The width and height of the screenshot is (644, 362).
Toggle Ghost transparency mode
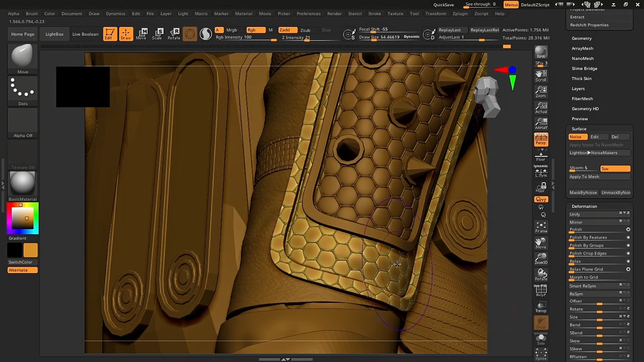tap(541, 322)
